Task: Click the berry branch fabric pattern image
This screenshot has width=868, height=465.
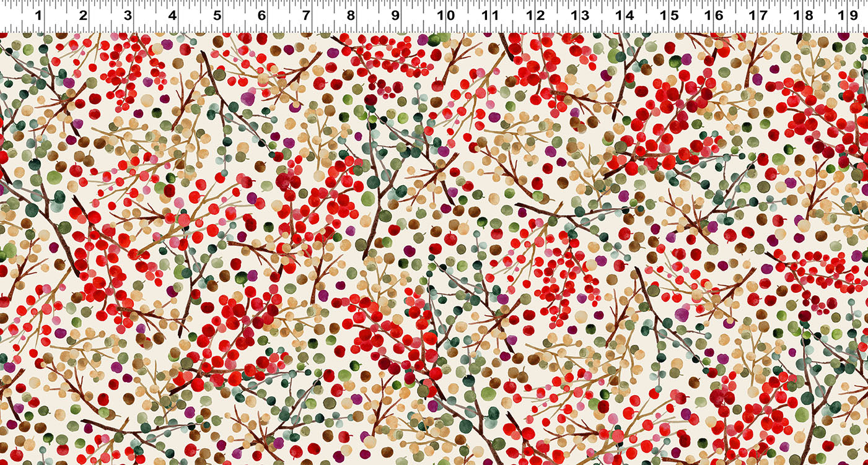Action: pyautogui.click(x=434, y=248)
